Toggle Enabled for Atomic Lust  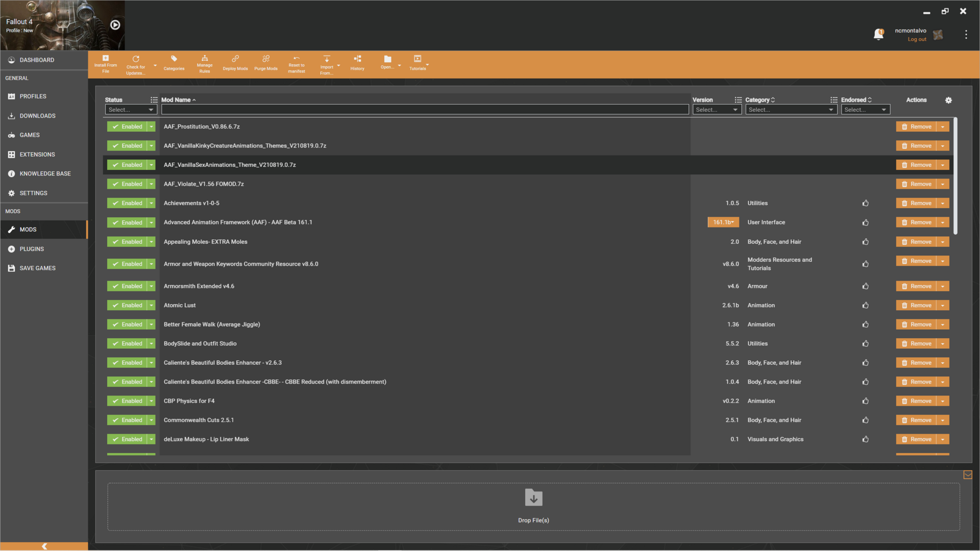coord(127,305)
